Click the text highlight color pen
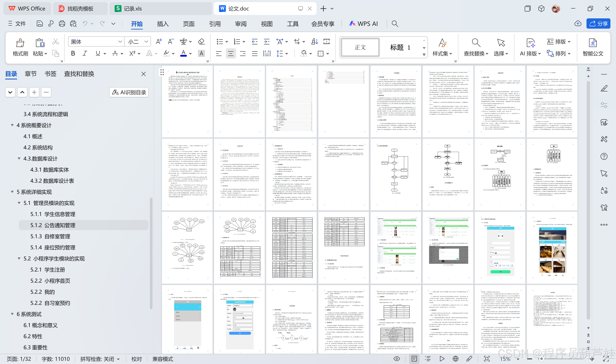Image resolution: width=616 pixels, height=364 pixels. click(x=166, y=53)
